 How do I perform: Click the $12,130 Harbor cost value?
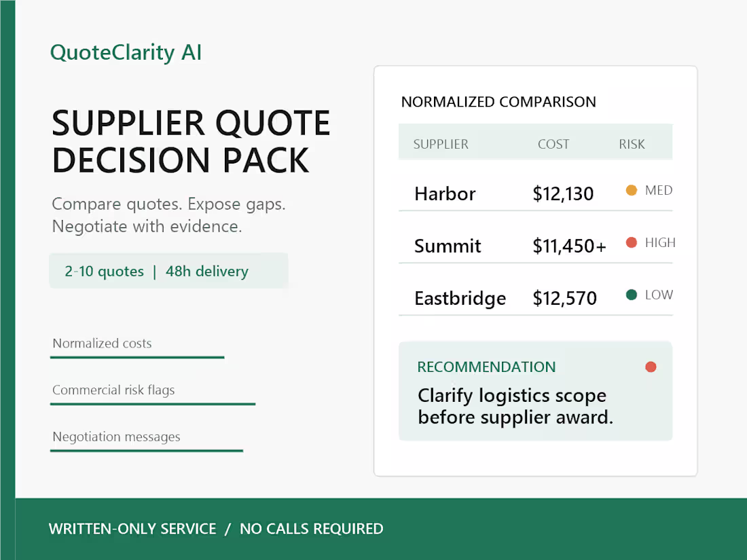pos(563,194)
